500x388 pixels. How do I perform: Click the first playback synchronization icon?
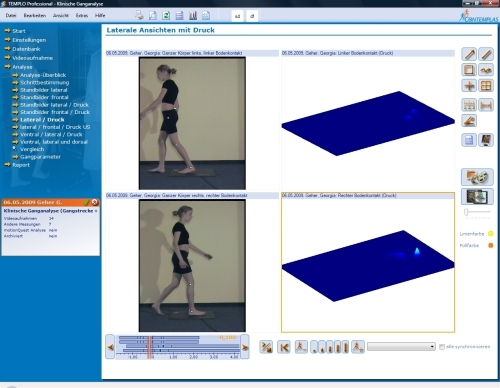[266, 347]
